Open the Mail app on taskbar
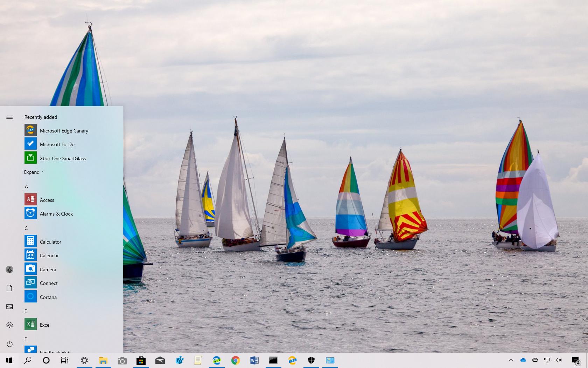Viewport: 588px width, 368px height. coord(160,360)
